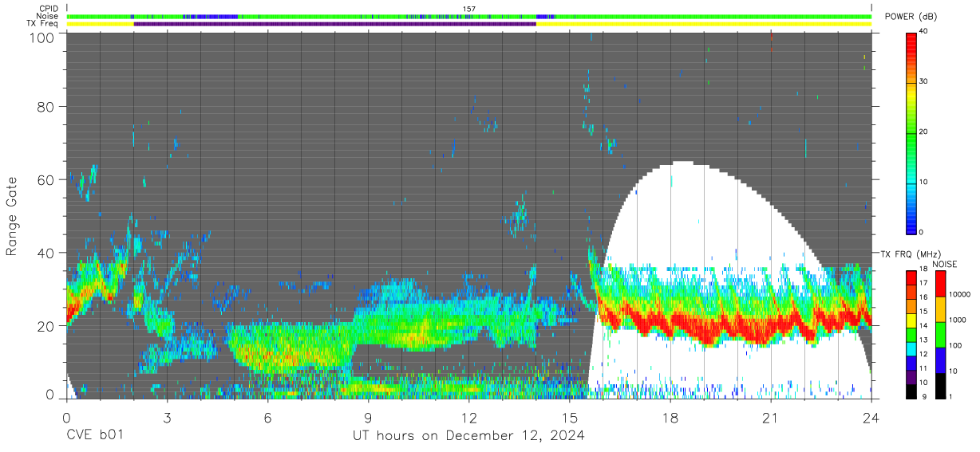This screenshot has width=980, height=452.
Task: Click the UT hours on December 12, 2024 caption
Action: coord(468,436)
